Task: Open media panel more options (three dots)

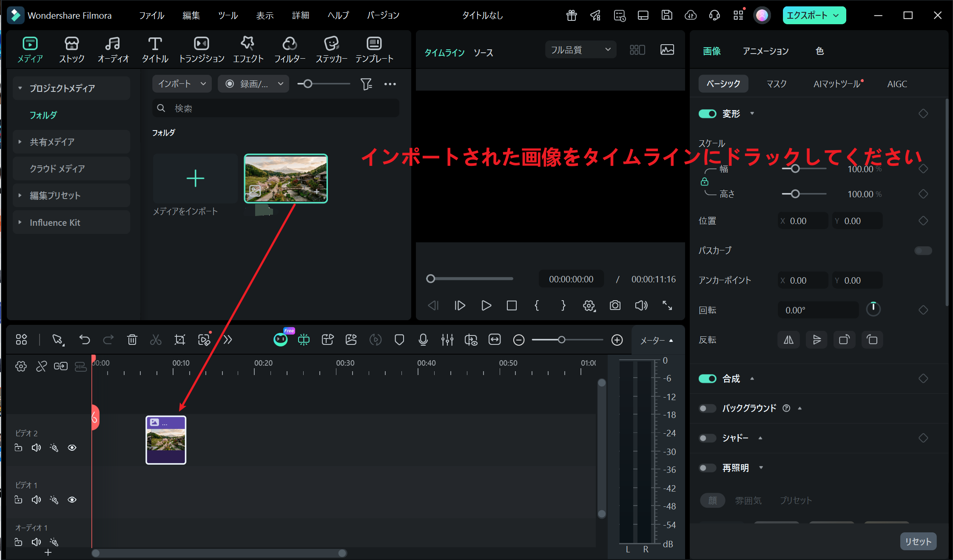Action: pyautogui.click(x=390, y=84)
